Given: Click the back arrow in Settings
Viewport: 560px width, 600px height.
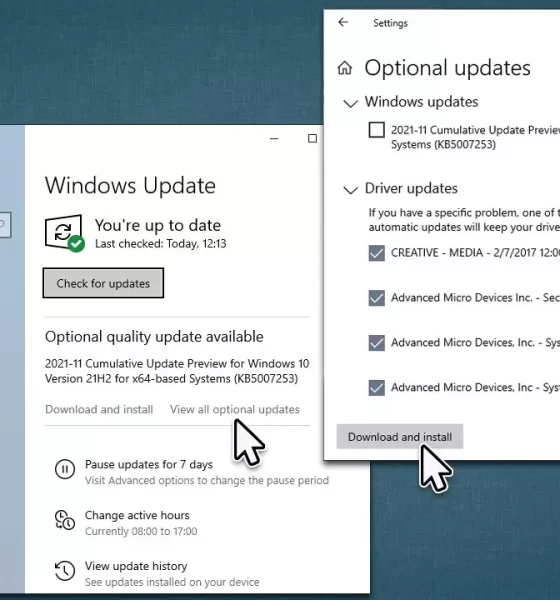Looking at the screenshot, I should (x=343, y=22).
